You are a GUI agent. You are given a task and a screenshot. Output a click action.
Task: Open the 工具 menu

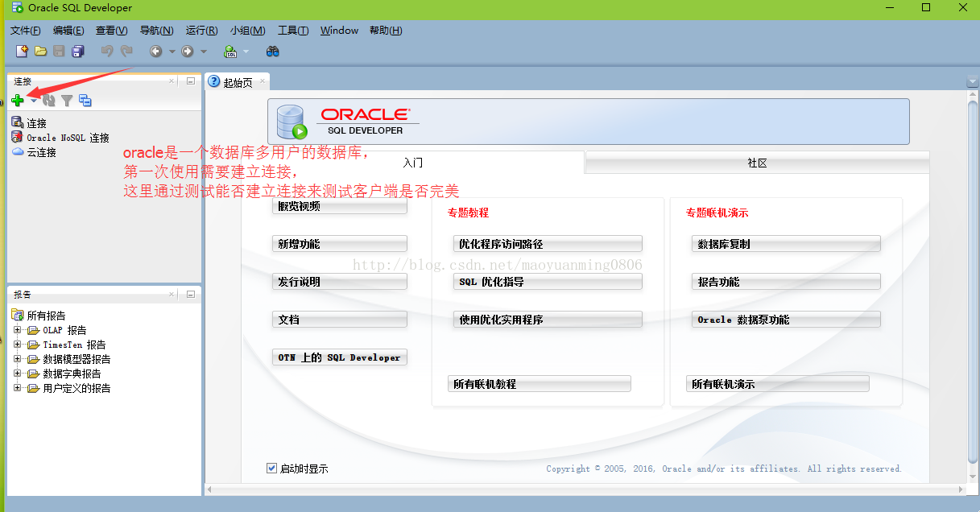tap(292, 30)
